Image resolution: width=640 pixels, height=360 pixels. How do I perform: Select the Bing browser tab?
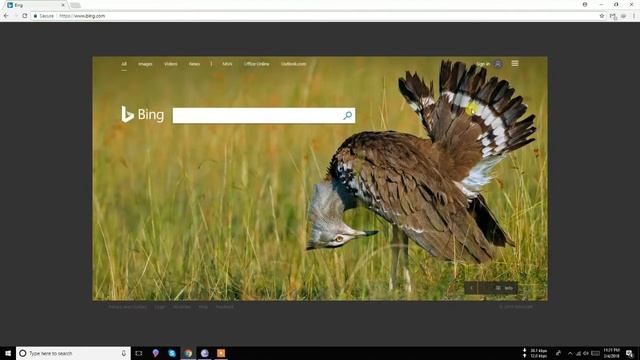pyautogui.click(x=35, y=5)
